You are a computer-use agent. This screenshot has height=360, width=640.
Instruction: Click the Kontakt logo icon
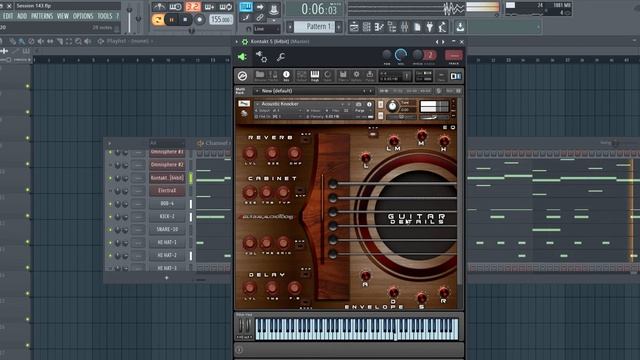pyautogui.click(x=242, y=76)
